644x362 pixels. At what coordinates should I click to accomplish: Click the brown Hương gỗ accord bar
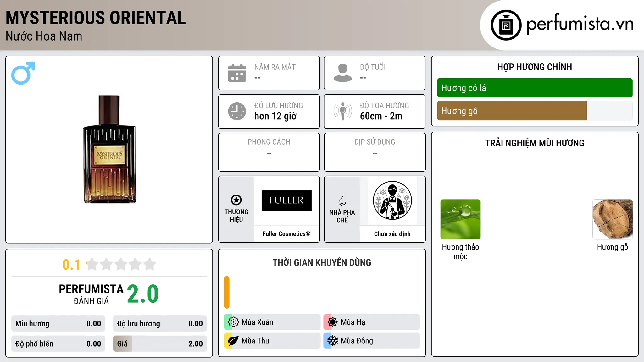tap(512, 111)
